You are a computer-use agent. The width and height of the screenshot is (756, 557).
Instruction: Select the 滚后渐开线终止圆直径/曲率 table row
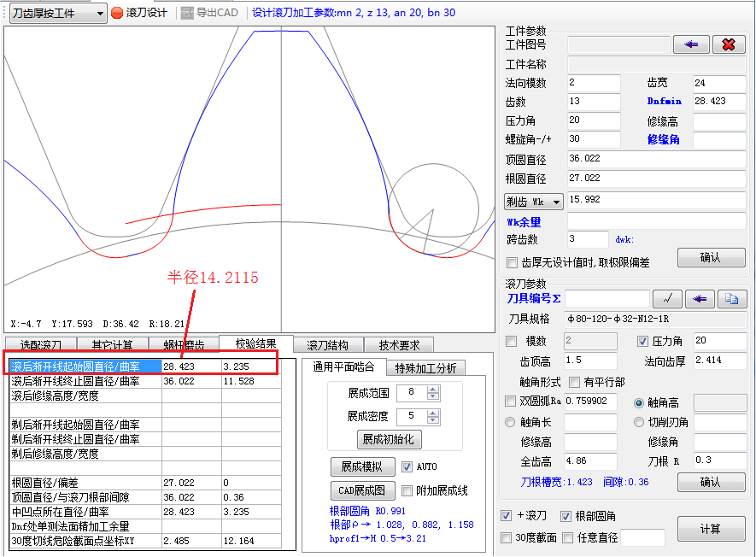point(145,381)
